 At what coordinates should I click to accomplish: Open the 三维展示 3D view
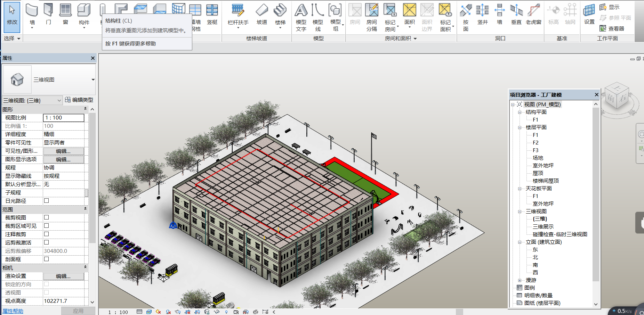click(x=543, y=227)
